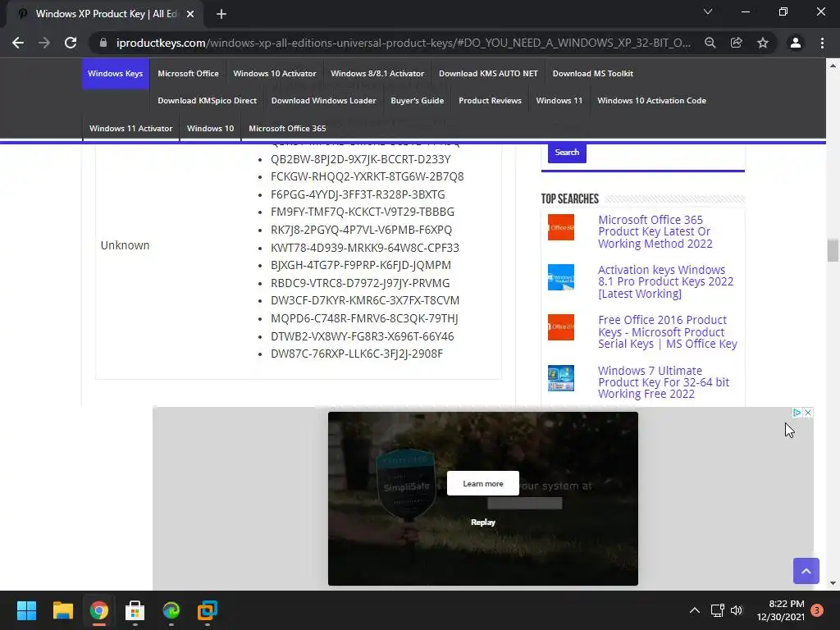Viewport: 840px width, 630px height.
Task: Open the tab search chevron
Action: 708,11
